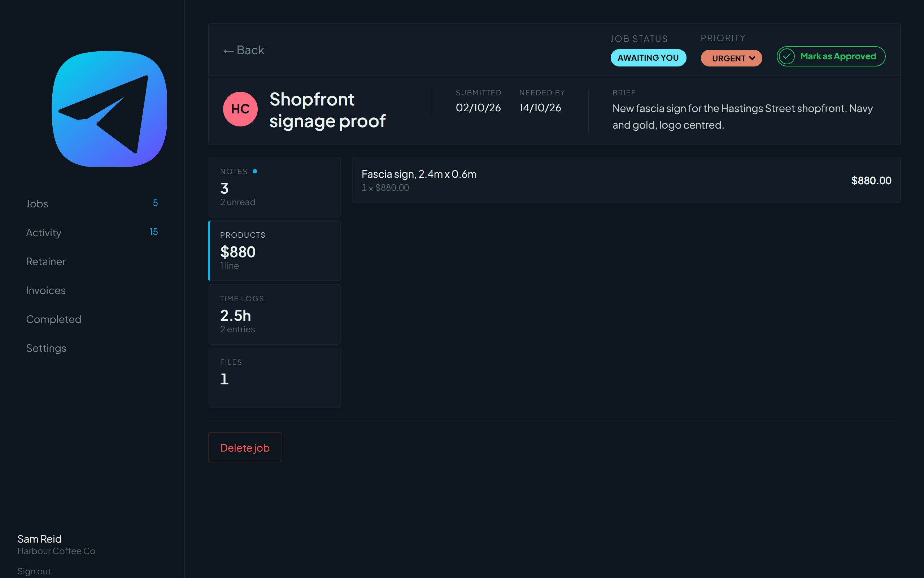Image resolution: width=924 pixels, height=578 pixels.
Task: Click the AWAITING YOU status badge
Action: (x=648, y=58)
